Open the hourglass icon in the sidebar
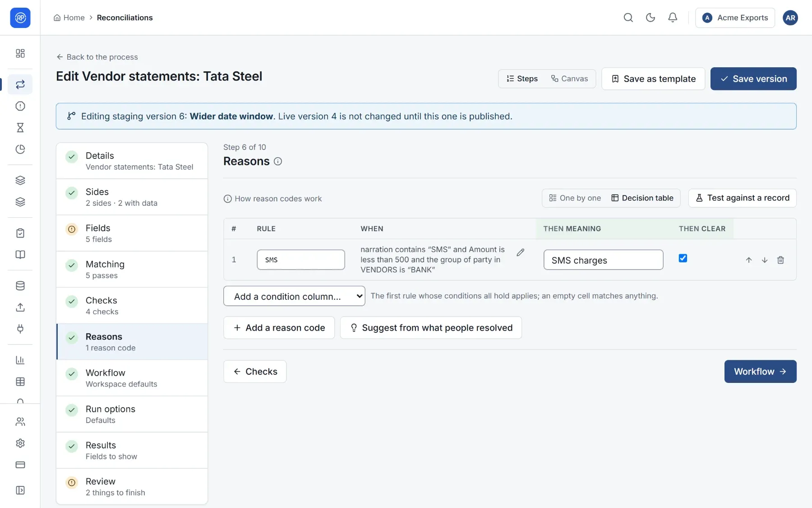Viewport: 812px width, 508px height. (20, 128)
